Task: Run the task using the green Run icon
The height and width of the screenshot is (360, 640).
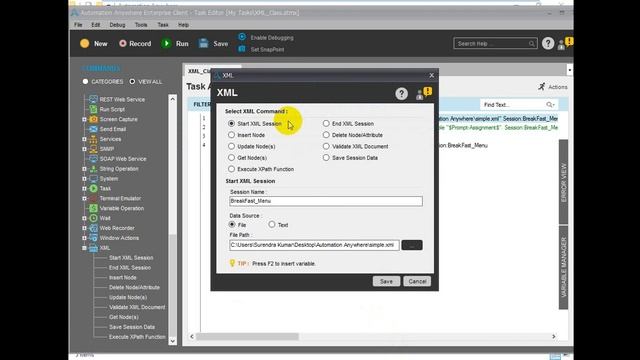Action: click(x=166, y=43)
